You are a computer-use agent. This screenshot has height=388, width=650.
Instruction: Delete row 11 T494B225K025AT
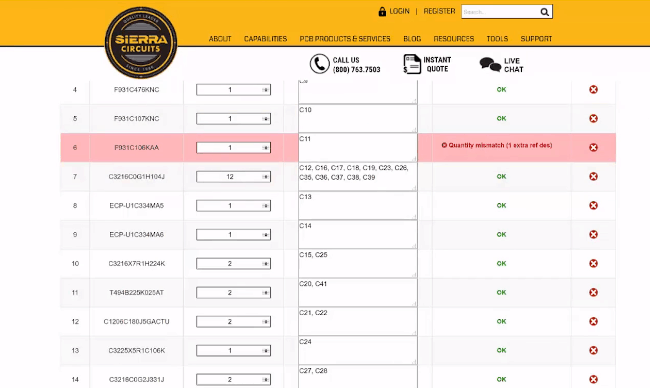point(593,293)
